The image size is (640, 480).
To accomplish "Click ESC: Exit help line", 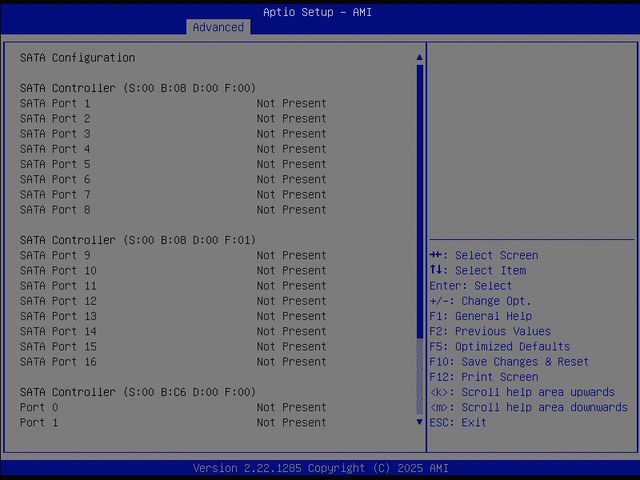I will pos(458,422).
